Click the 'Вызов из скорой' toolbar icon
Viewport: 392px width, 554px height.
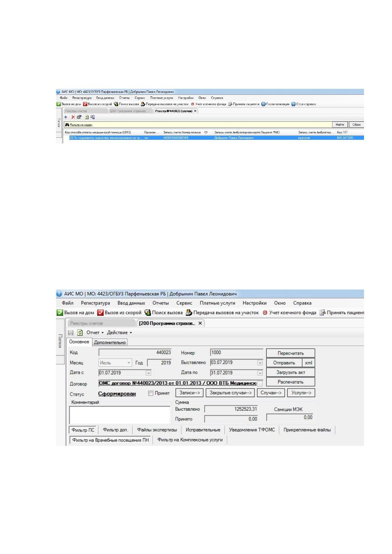pyautogui.click(x=100, y=313)
